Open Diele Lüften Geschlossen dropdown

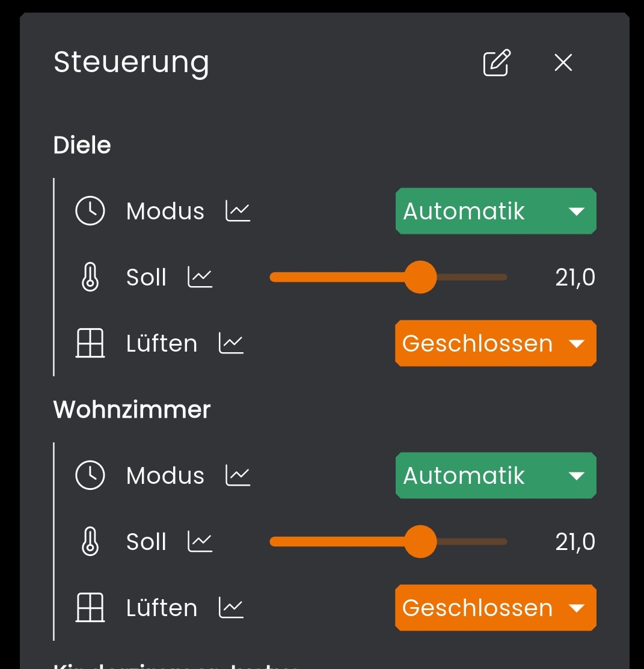click(x=495, y=343)
